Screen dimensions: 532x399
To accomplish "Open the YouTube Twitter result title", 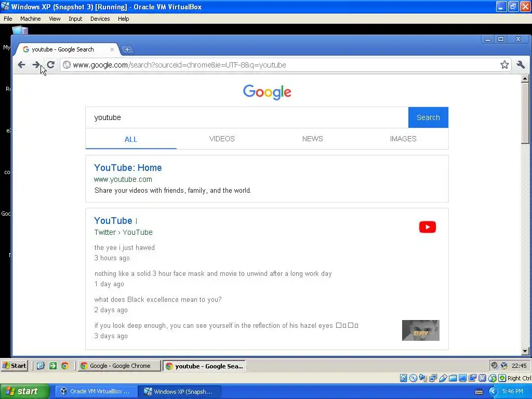I will pos(113,220).
